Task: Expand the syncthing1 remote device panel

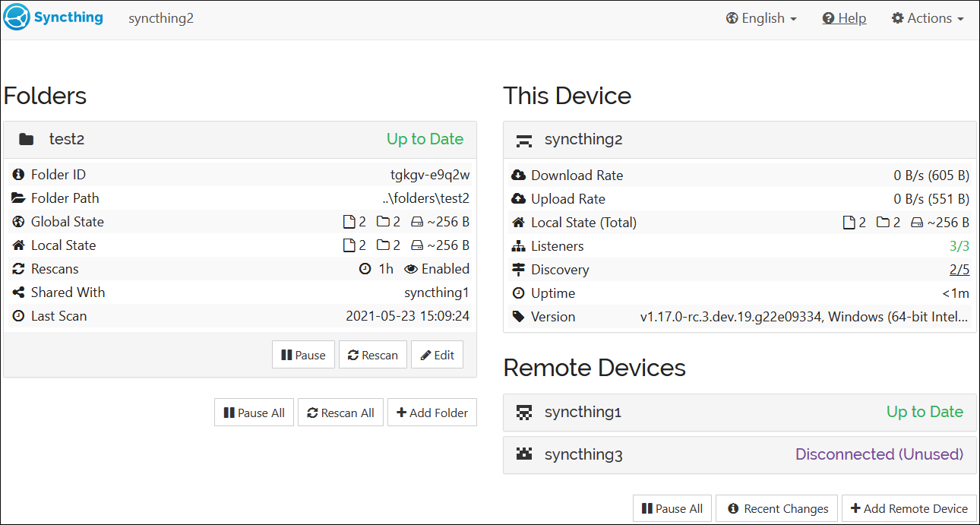Action: [x=740, y=413]
